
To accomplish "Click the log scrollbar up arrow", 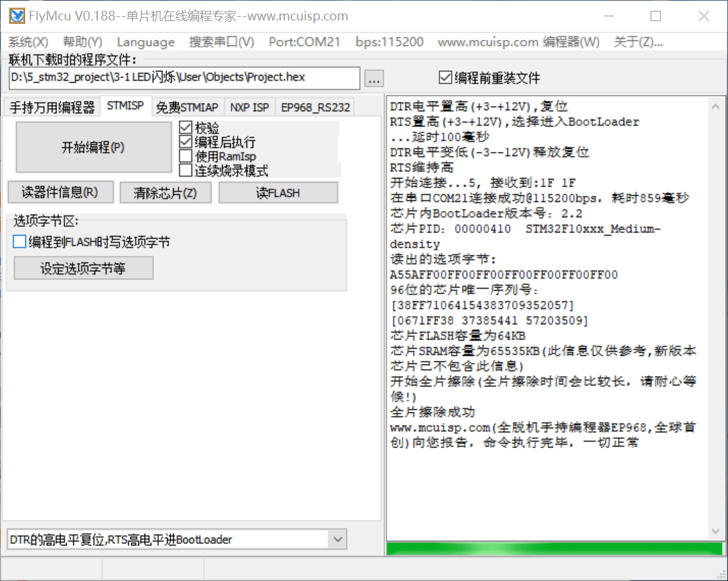I will click(x=714, y=107).
